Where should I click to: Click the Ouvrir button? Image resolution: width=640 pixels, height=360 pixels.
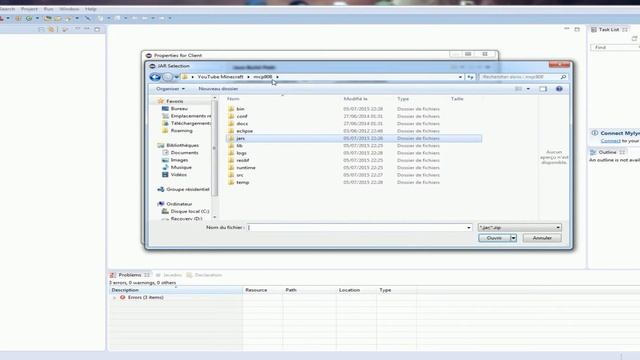tap(494, 238)
